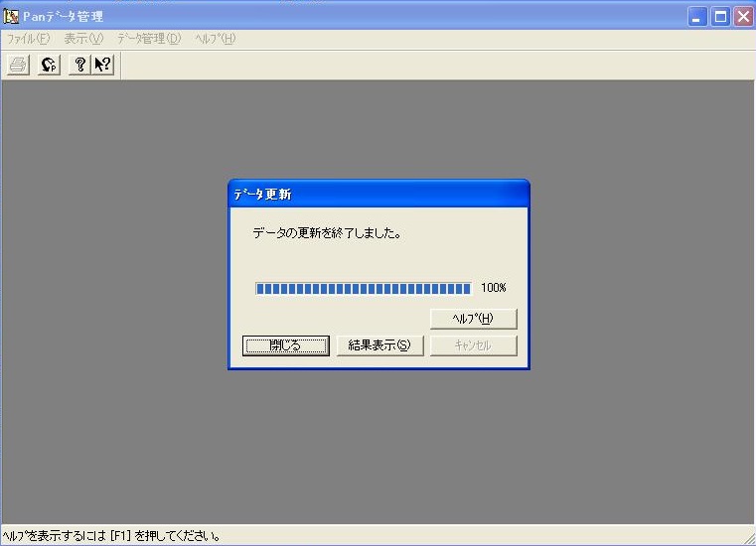Viewport: 756px width, 546px height.
Task: Click the データ更新 dialog title bar
Action: 378,194
